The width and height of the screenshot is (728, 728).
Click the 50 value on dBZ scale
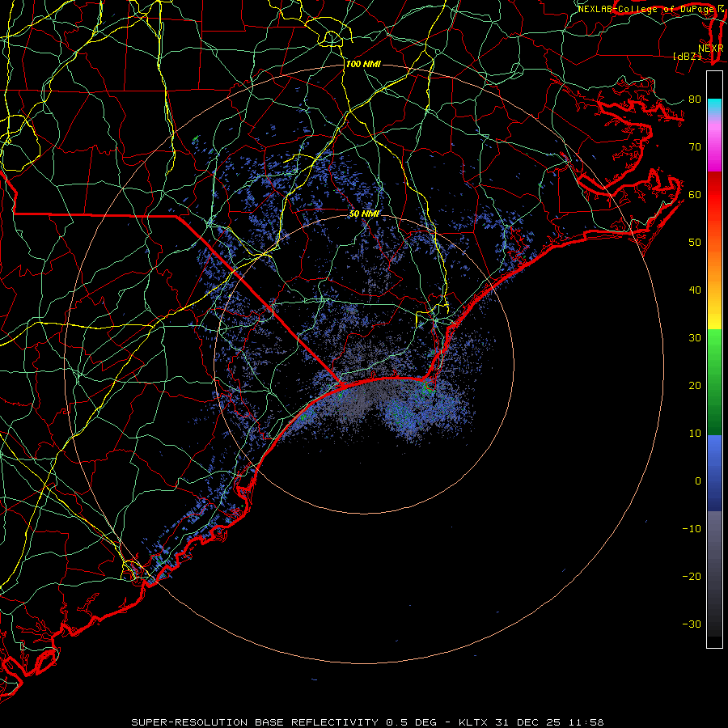[x=695, y=243]
